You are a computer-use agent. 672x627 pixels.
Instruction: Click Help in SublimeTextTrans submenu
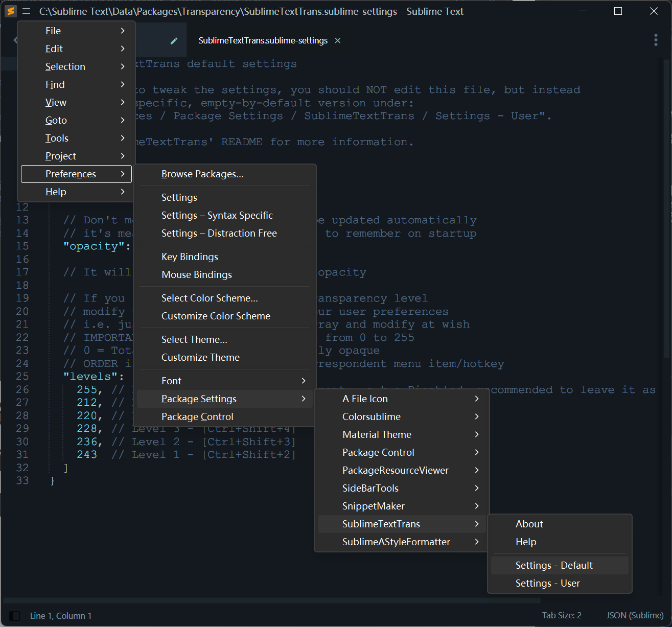tap(560, 542)
